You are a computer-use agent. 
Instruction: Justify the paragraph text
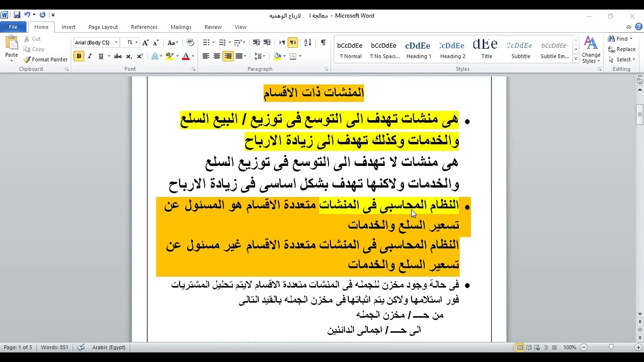tap(239, 56)
